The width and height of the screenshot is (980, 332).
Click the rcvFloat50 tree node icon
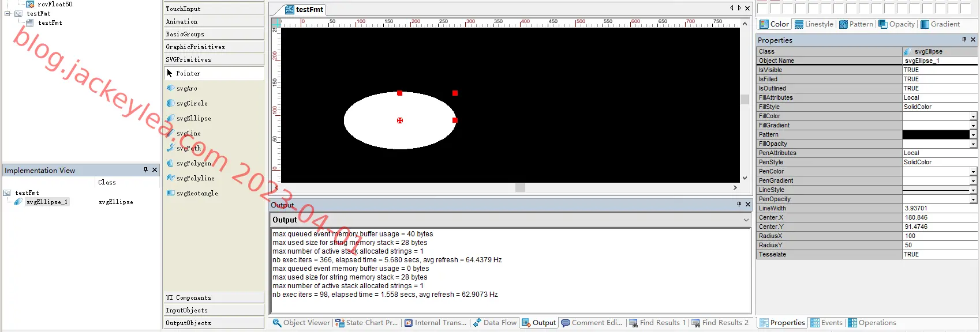coord(30,4)
